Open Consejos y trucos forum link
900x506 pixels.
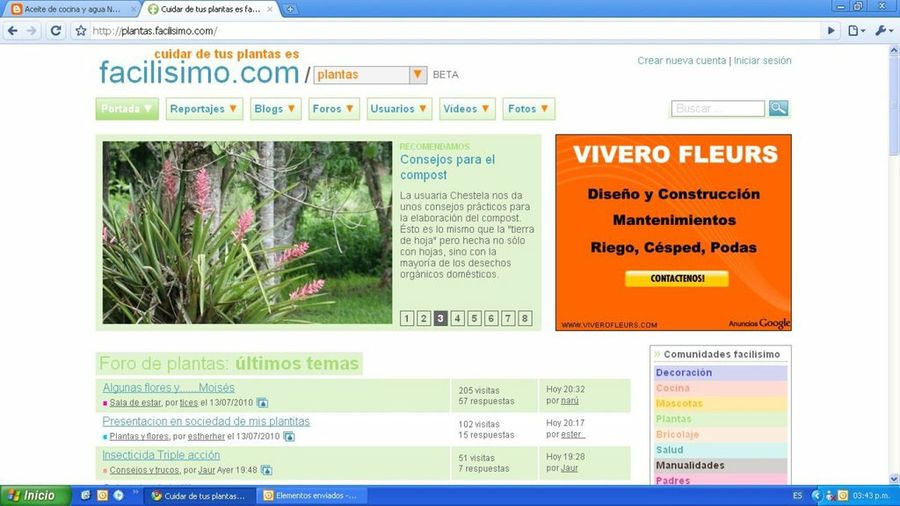pyautogui.click(x=145, y=470)
